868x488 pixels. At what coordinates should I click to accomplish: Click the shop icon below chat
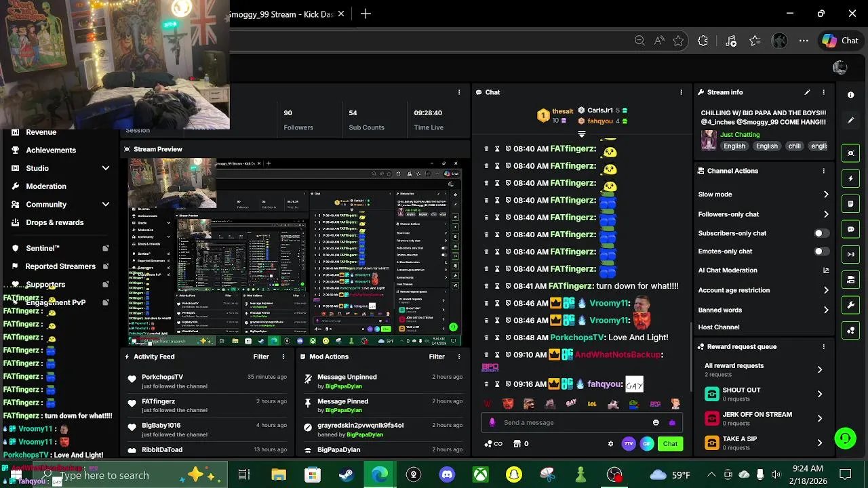point(517,444)
